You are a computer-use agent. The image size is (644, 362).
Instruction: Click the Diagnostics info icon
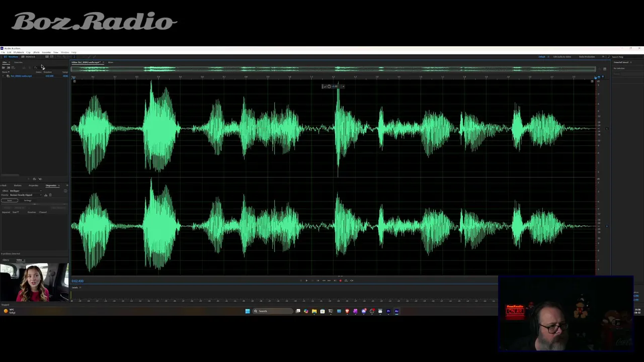coord(65,191)
